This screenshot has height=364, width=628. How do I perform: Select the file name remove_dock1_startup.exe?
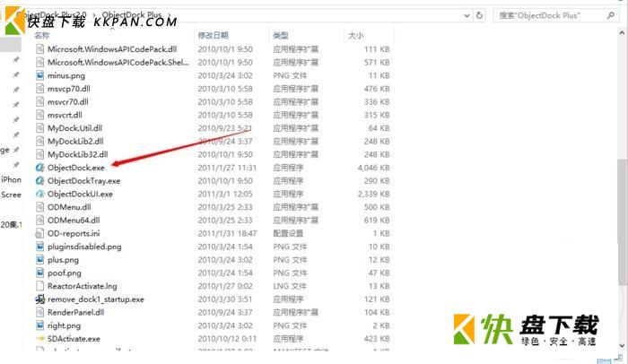96,299
